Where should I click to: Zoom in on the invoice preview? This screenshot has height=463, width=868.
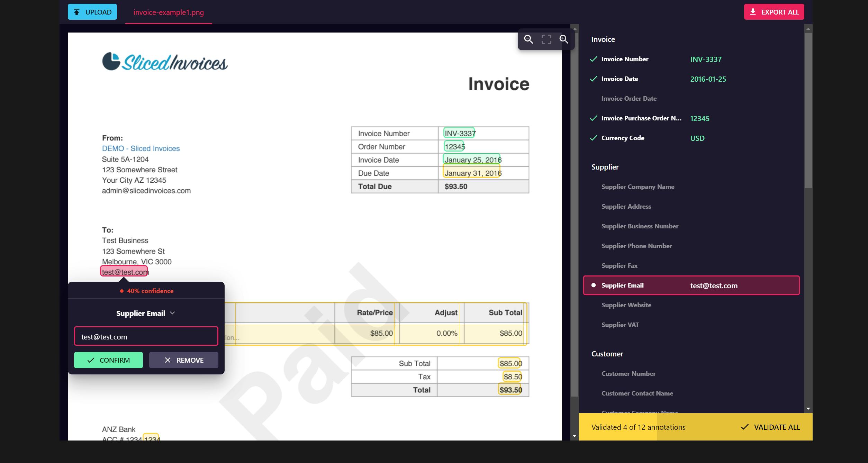point(563,39)
